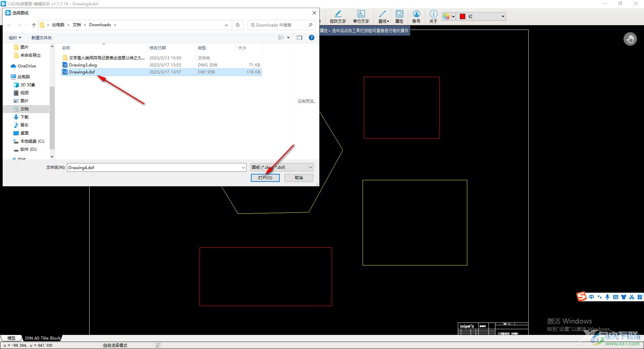Open 视频 folder in the sidebar
Image resolution: width=644 pixels, height=349 pixels.
(24, 93)
